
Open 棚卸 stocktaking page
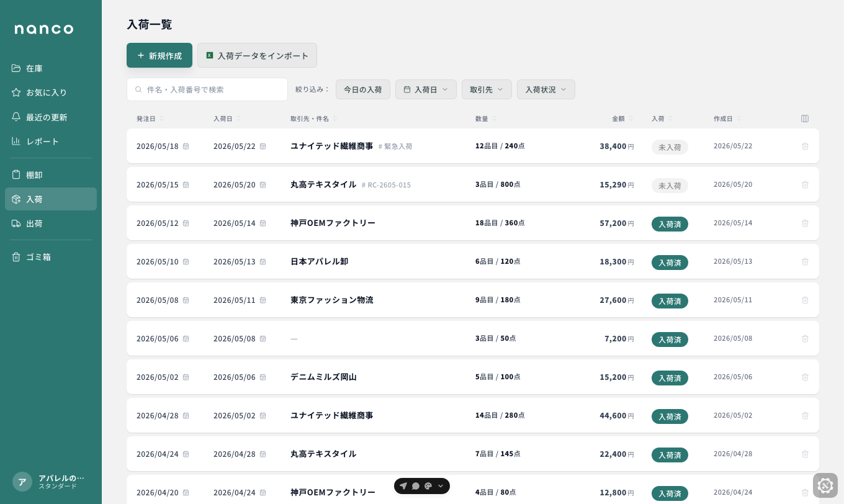pos(51,175)
